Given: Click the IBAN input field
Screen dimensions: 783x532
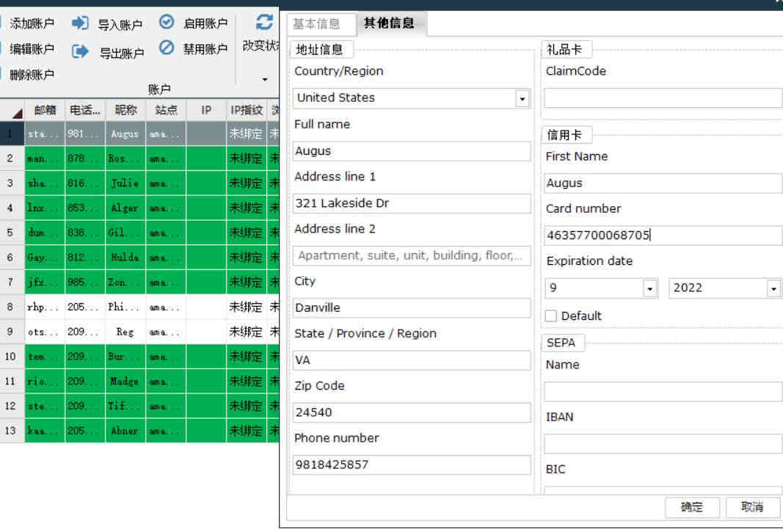Looking at the screenshot, I should coord(663,444).
